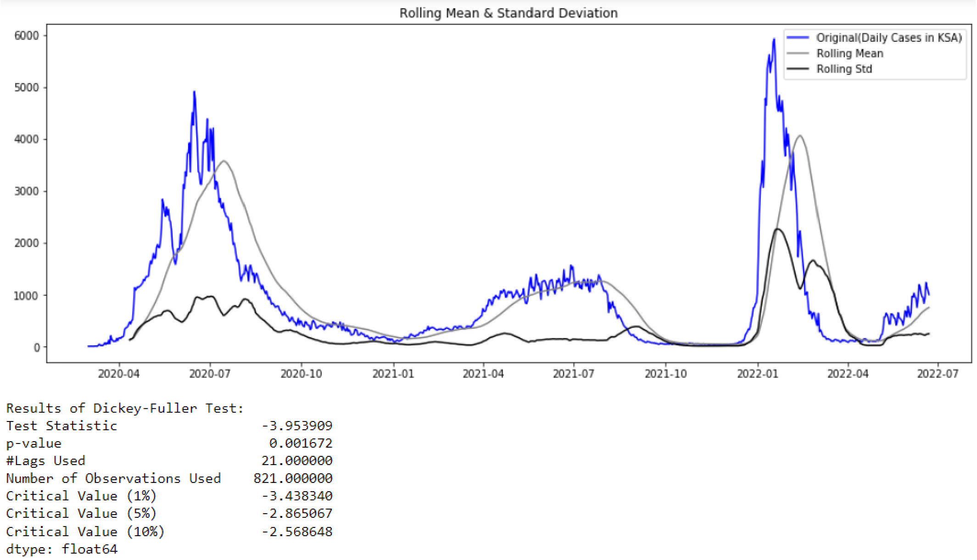Click the 'Critical Value (5%)' row label

tap(81, 513)
